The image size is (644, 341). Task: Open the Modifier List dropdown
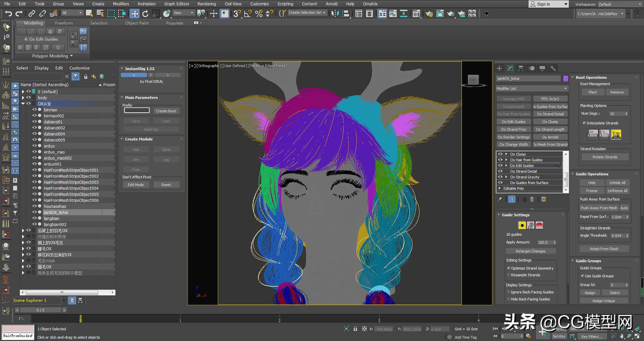click(x=532, y=89)
